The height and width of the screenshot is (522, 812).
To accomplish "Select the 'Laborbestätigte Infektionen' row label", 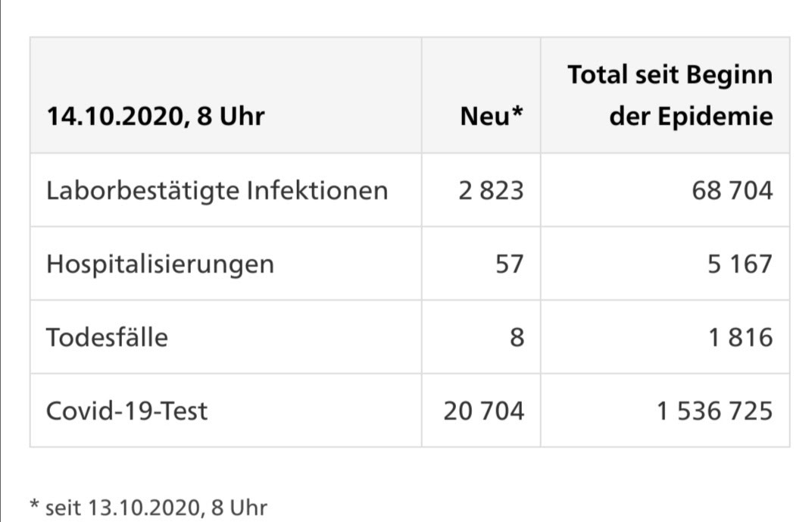I will coord(217,190).
